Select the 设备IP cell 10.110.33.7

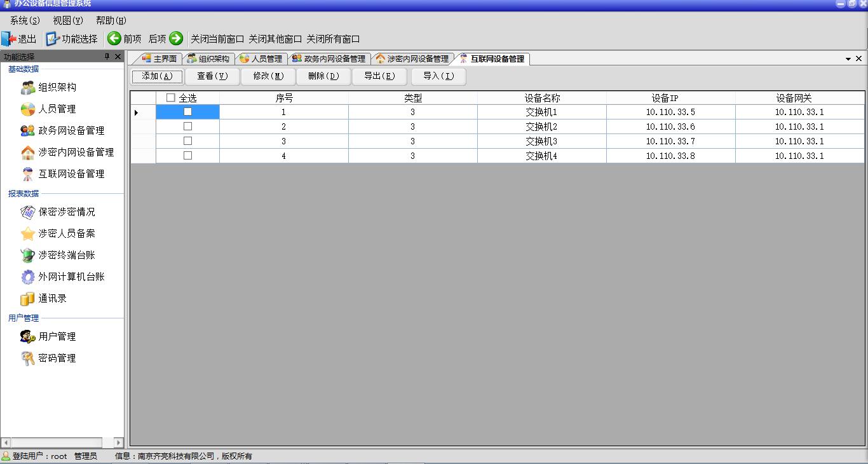670,141
